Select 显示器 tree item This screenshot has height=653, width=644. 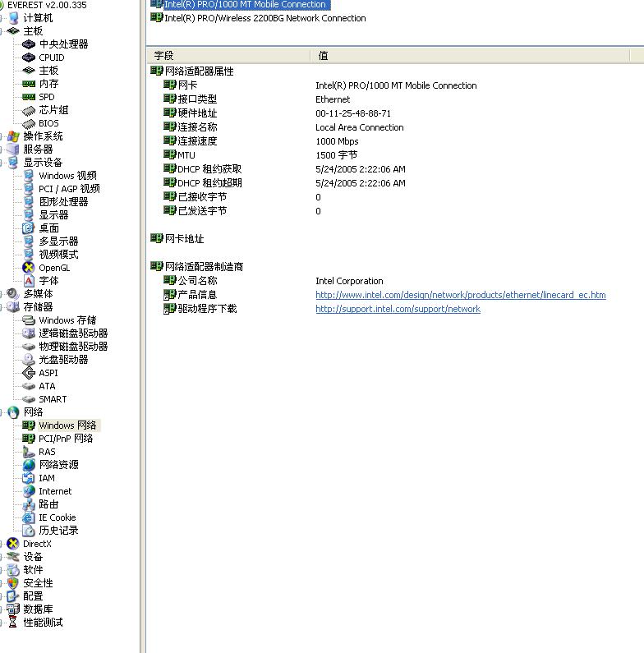click(53, 215)
